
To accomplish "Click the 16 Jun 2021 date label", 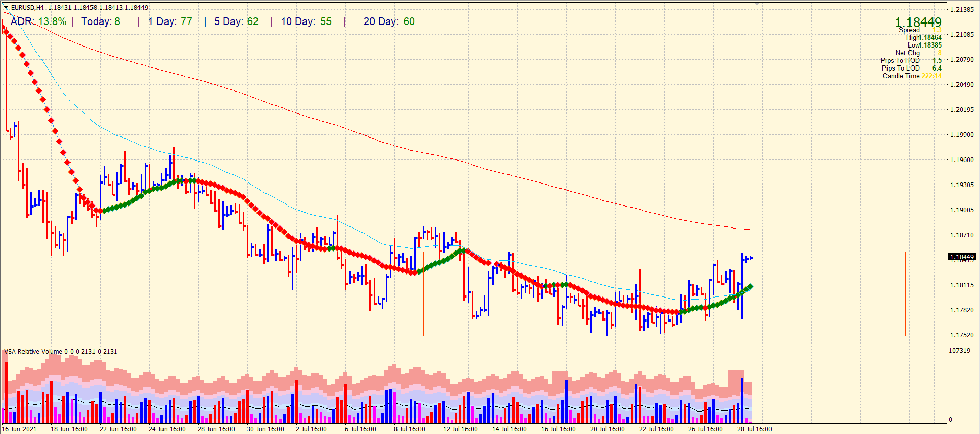I will click(19, 429).
